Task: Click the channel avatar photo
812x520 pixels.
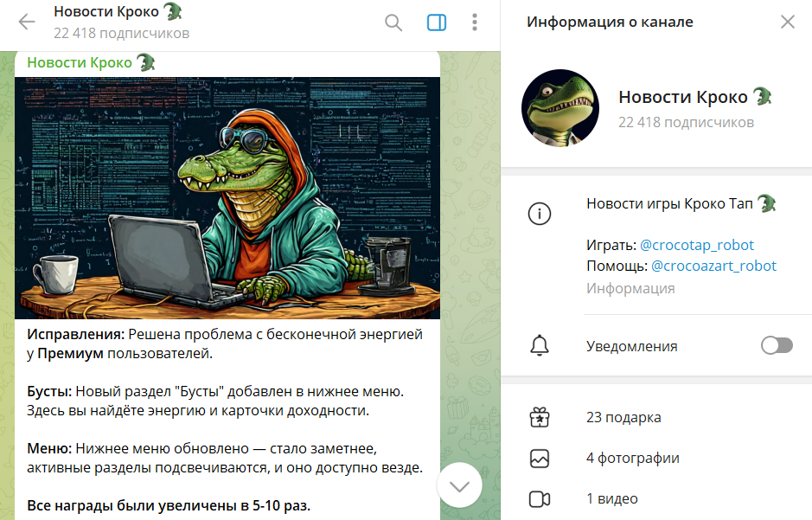Action: [560, 107]
